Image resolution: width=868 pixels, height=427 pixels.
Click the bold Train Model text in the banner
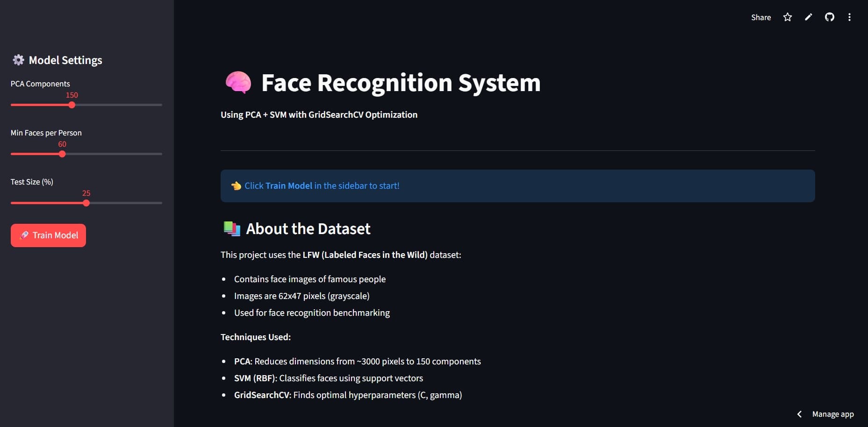point(288,185)
